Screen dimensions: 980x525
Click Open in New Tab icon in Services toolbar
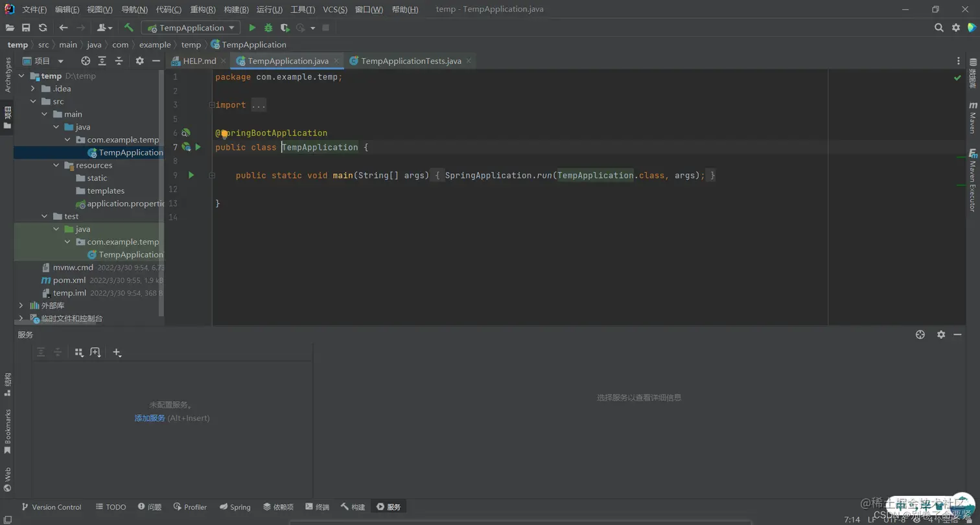click(x=95, y=353)
